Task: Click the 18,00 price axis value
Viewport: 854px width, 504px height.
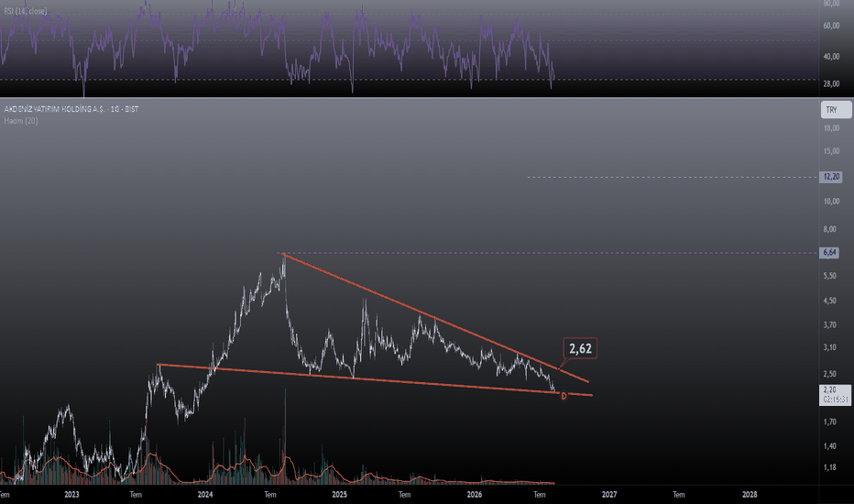Action: (x=831, y=128)
